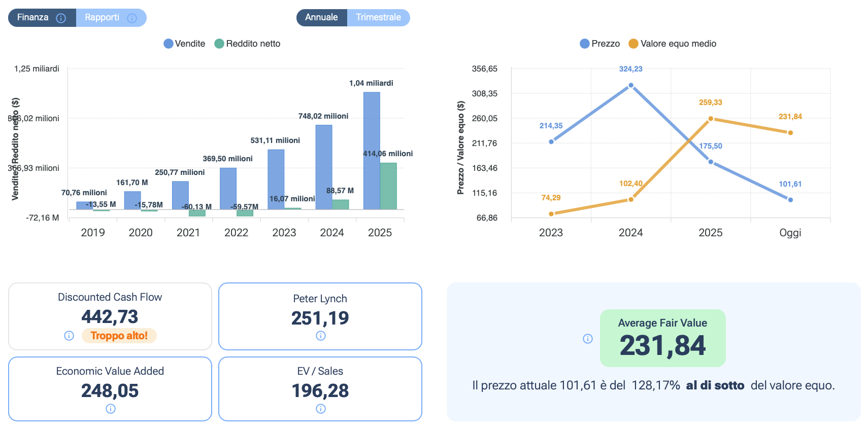Click Valore equo medio orange legend dot

[x=633, y=44]
